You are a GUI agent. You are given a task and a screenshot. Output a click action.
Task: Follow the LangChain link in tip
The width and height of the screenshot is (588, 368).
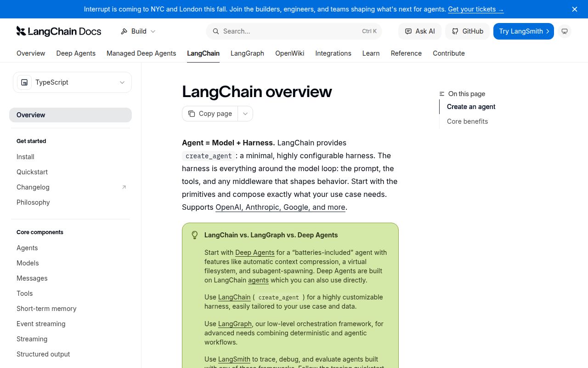point(234,297)
